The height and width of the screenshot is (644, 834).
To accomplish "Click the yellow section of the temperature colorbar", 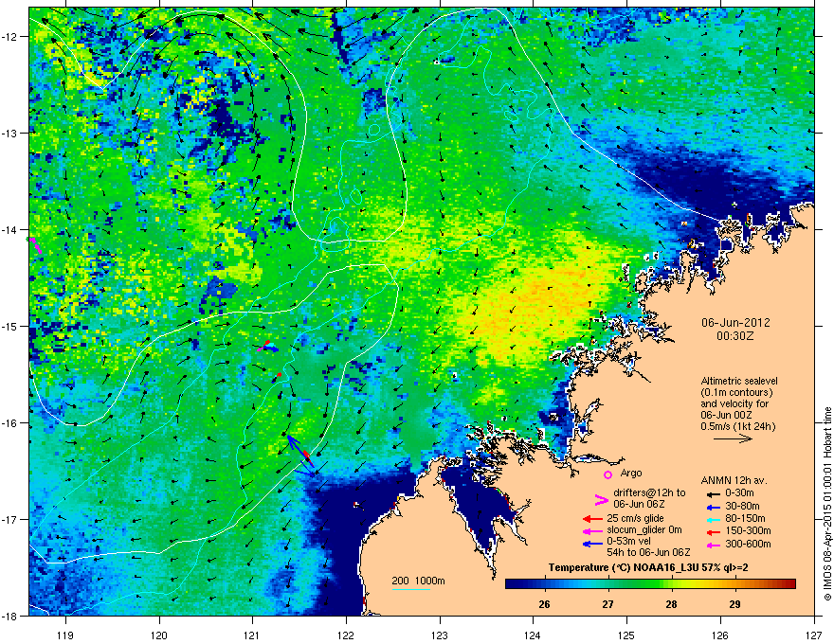I will [692, 584].
